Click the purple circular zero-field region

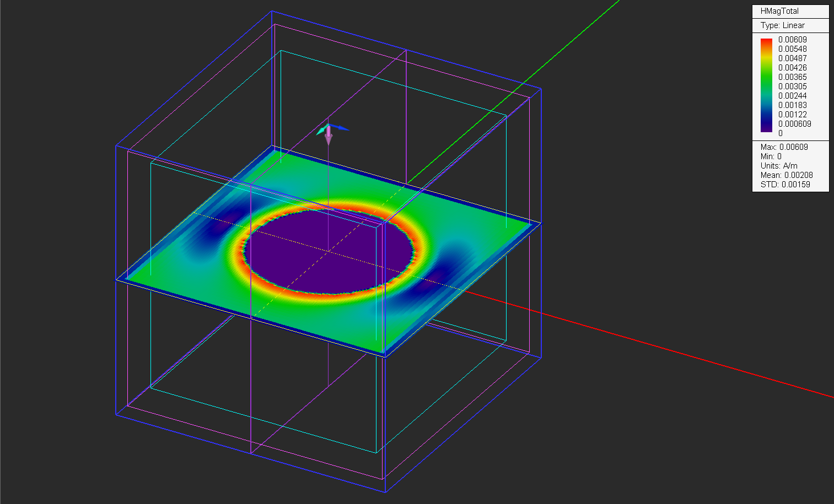[x=329, y=251]
